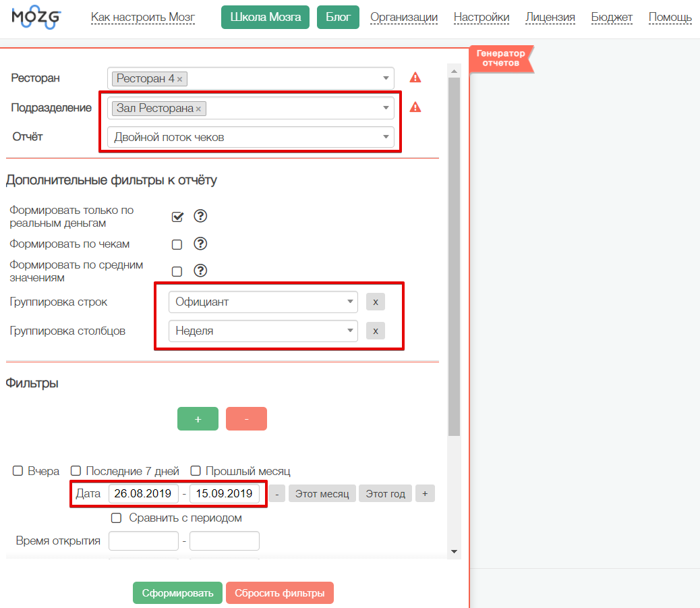700x608 pixels.
Task: Open help for 'средним значениям' option
Action: (x=200, y=271)
